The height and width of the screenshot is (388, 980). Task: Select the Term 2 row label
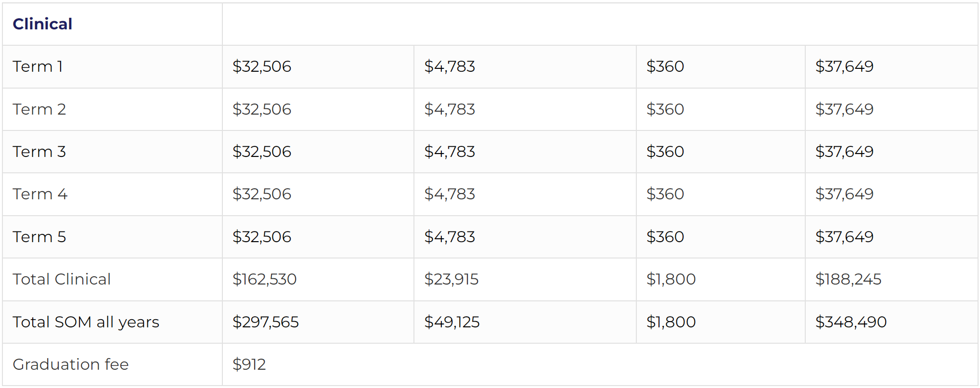pyautogui.click(x=39, y=109)
